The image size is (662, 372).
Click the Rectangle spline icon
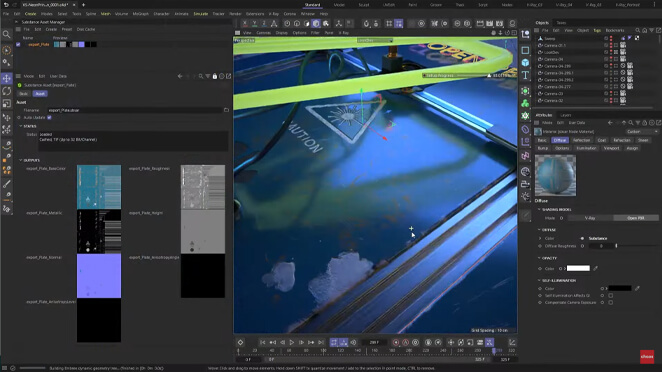click(525, 50)
